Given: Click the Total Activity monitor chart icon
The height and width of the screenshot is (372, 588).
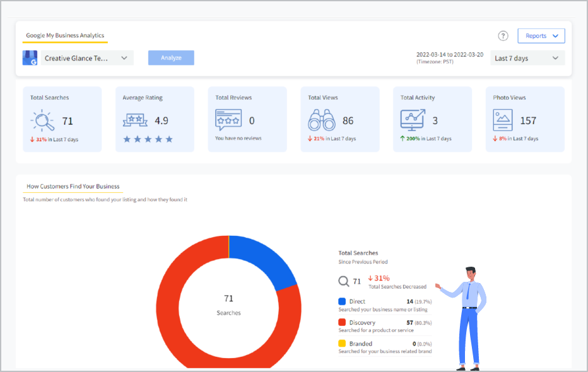Looking at the screenshot, I should (x=413, y=120).
